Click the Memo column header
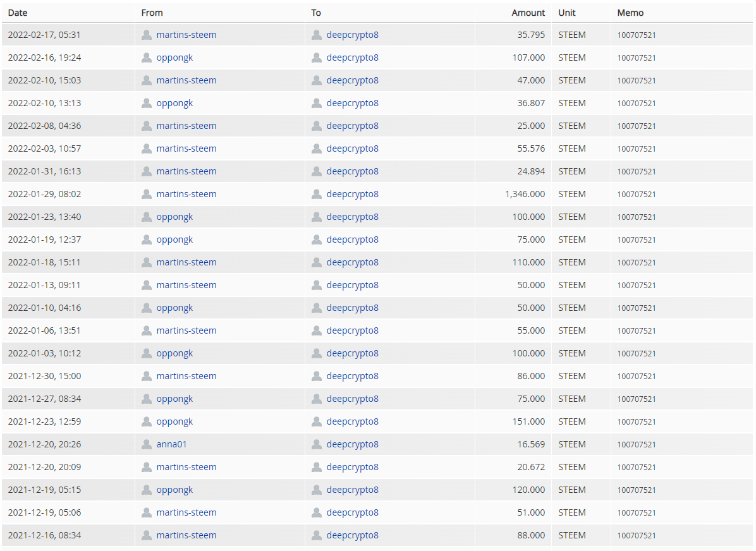Viewport: 756px width, 551px height. click(631, 13)
